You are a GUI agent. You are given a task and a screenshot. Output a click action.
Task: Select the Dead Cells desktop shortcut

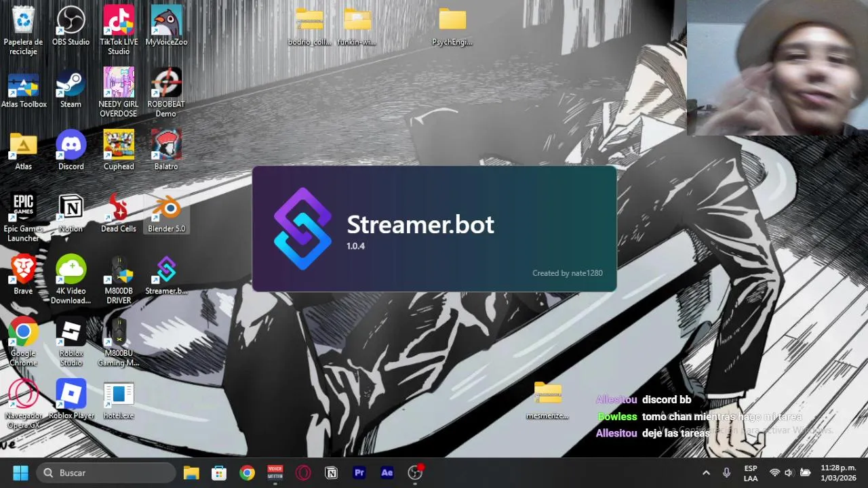tap(119, 213)
